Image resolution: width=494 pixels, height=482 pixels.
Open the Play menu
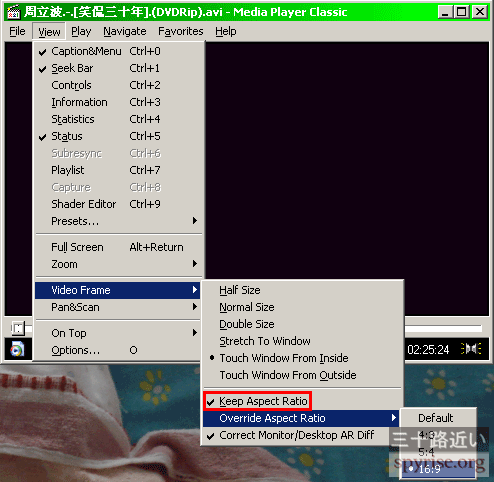click(81, 31)
